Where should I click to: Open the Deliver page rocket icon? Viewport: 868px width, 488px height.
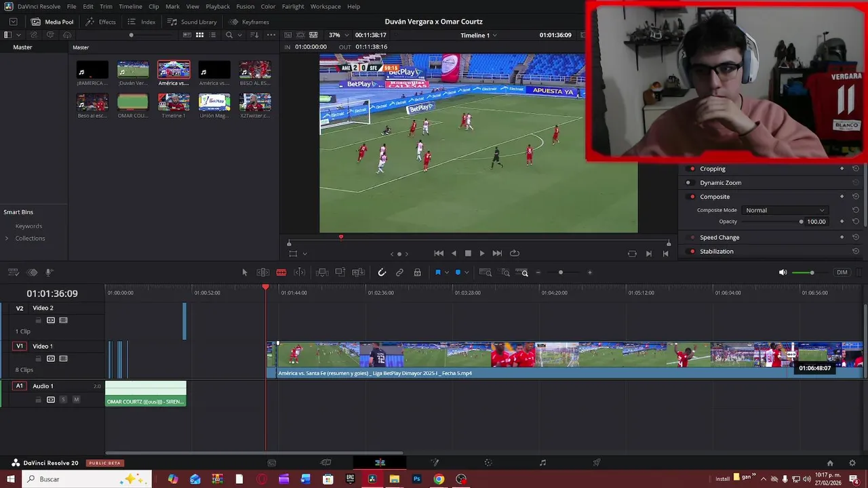coord(597,463)
